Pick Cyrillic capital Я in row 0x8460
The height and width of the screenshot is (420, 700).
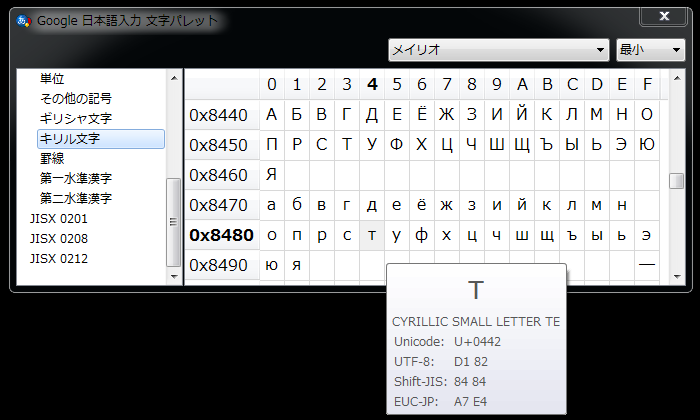272,175
